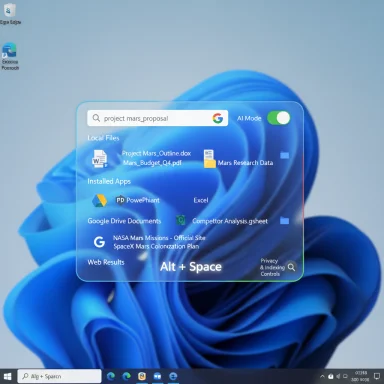Click the magnifier icon beside Privacy controls
This screenshot has width=384, height=384.
click(291, 267)
